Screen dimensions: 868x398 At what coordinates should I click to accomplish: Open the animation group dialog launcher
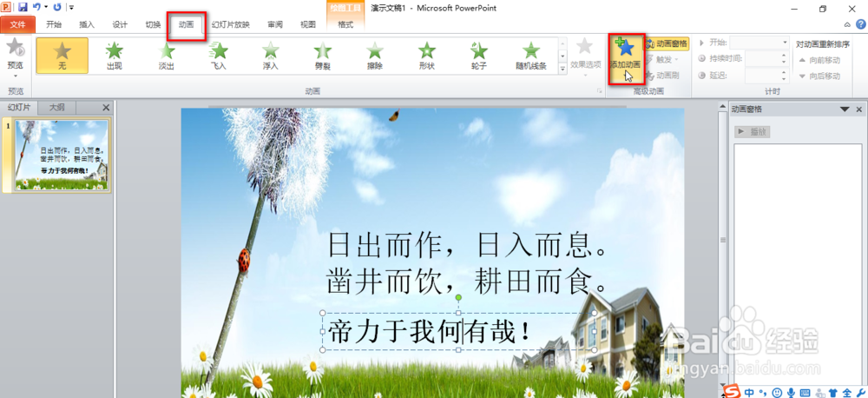click(x=600, y=91)
